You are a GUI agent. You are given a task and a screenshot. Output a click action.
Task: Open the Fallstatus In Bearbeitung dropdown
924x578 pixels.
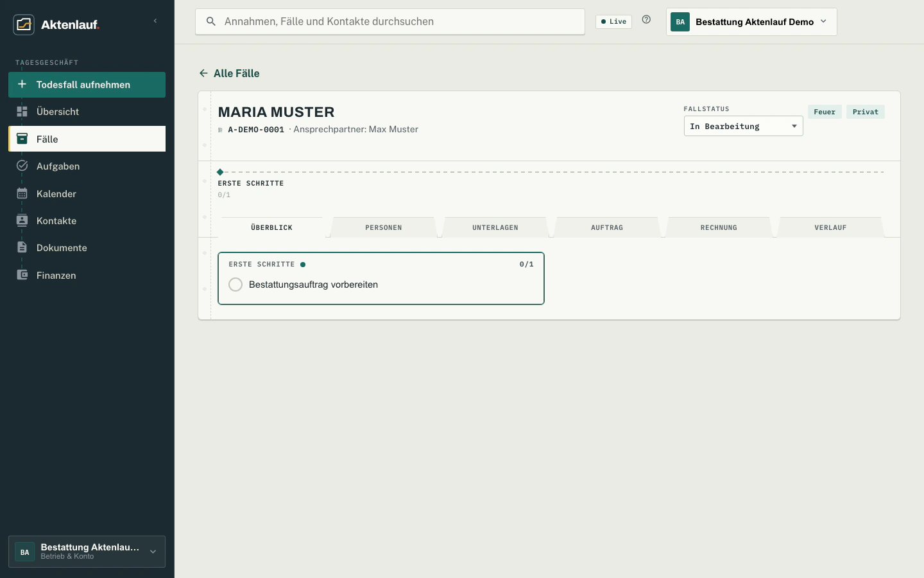coord(743,126)
